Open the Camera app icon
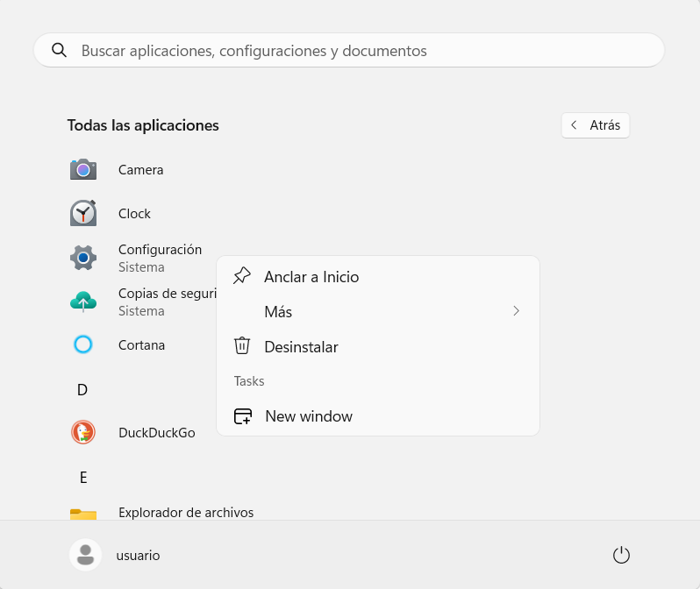Viewport: 700px width, 589px height. 83,169
